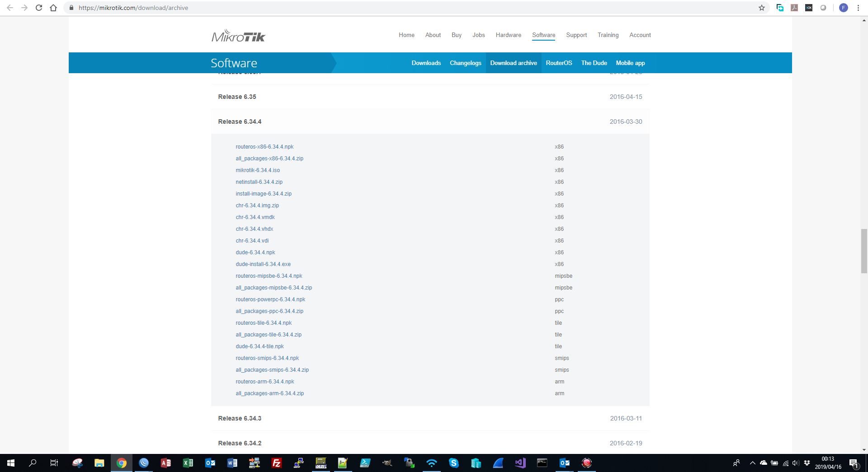Launch Excel from the taskbar
This screenshot has height=472, width=868.
click(x=188, y=463)
